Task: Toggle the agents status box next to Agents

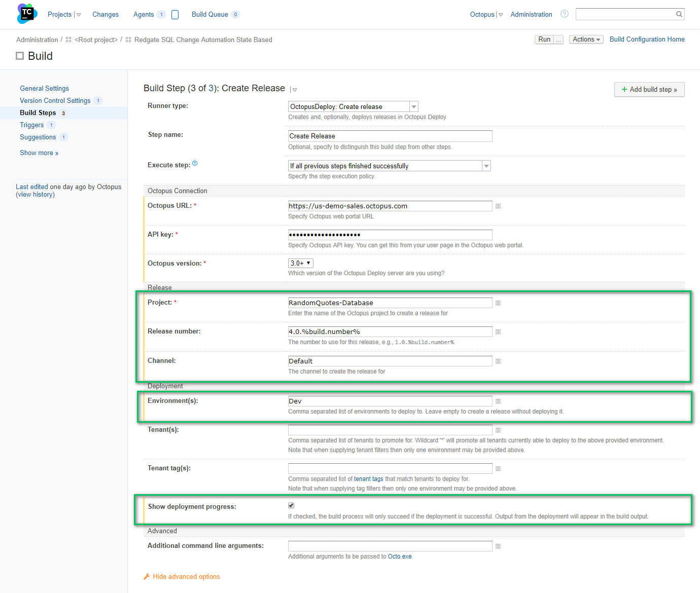Action: (175, 15)
